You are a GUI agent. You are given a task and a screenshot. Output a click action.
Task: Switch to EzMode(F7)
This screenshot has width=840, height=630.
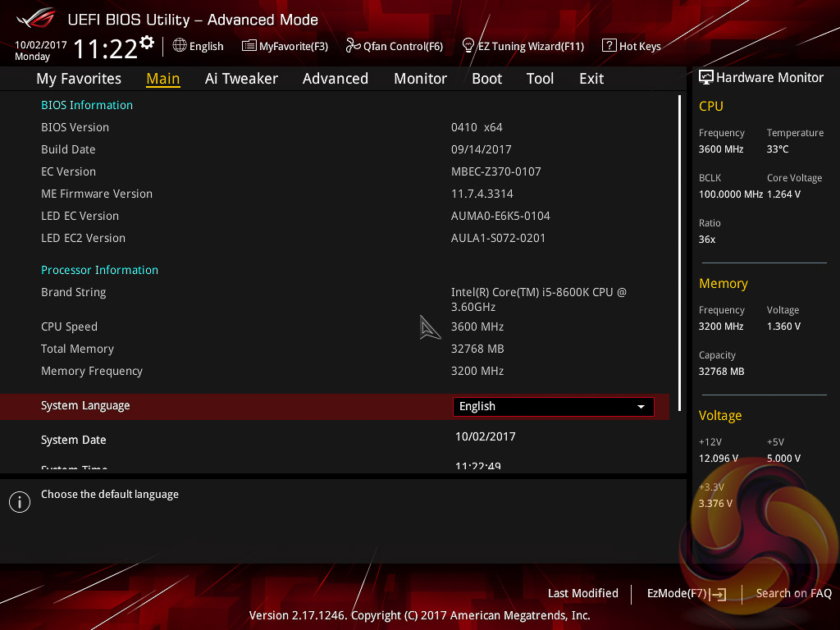click(x=687, y=594)
